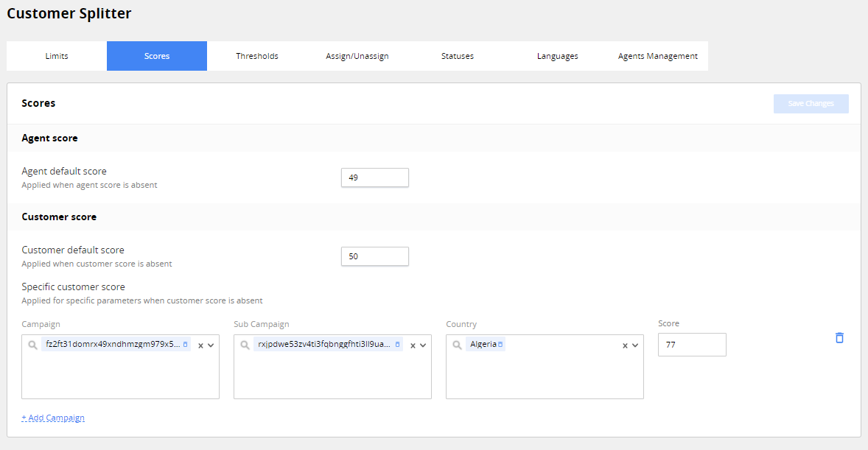Remove the selected Sub Campaign tag
Viewport: 868px width, 450px height.
pos(397,345)
